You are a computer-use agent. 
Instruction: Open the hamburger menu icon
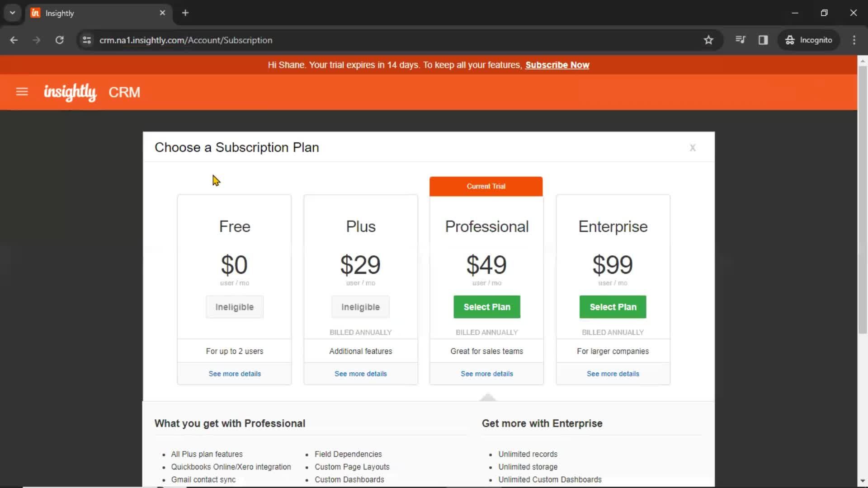(x=22, y=92)
